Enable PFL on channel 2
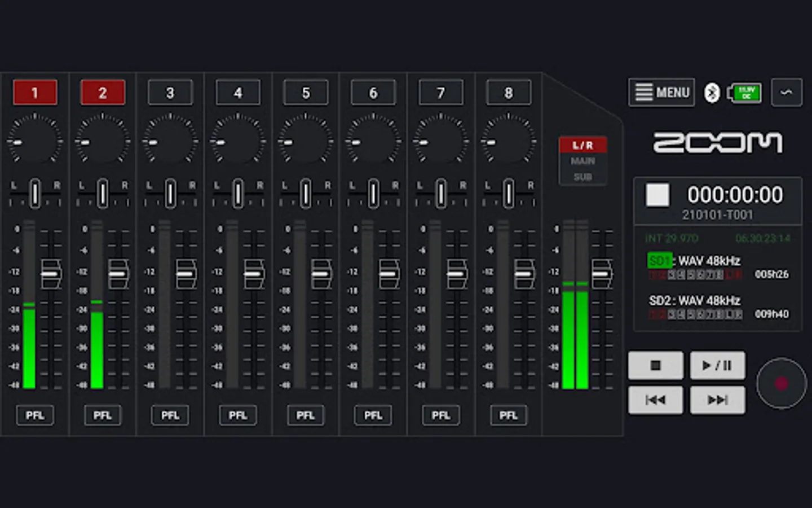812x508 pixels. click(103, 415)
